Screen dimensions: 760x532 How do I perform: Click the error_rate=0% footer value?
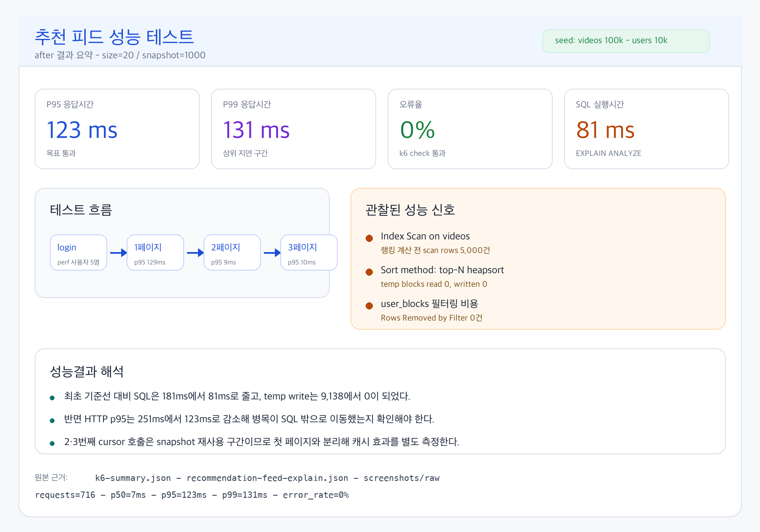click(316, 495)
